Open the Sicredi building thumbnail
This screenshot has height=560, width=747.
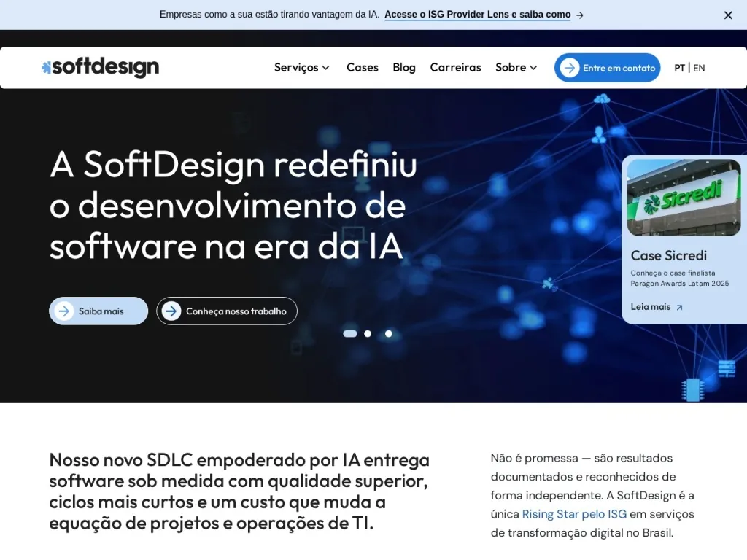(684, 198)
